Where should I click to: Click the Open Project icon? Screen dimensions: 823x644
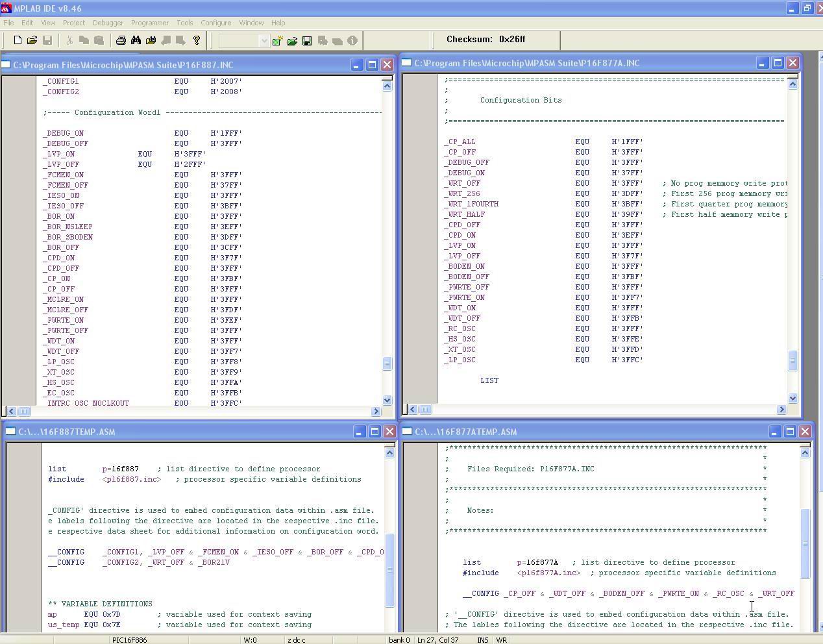pos(292,41)
